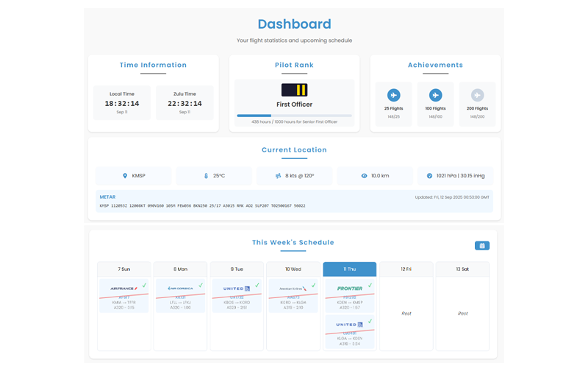This screenshot has width=588, height=368.
Task: Click the 8 kts @ 120° wind value
Action: (300, 176)
